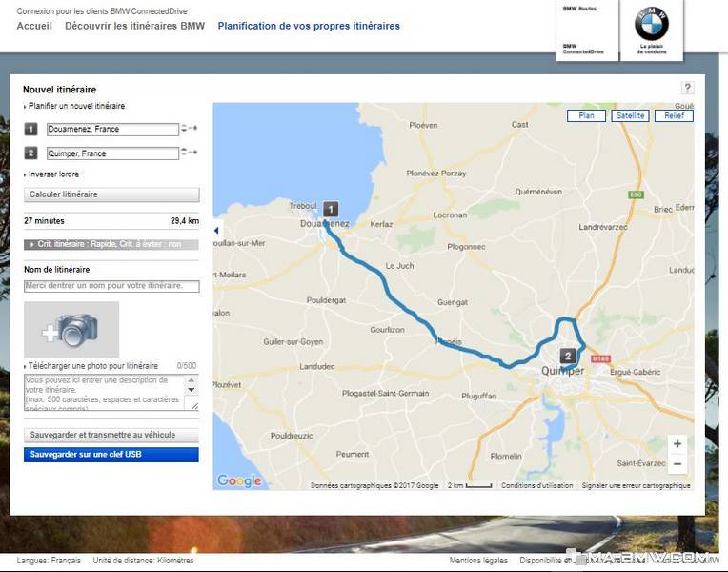Add waypoint after Quimper with plus icon
This screenshot has width=728, height=572.
click(x=195, y=152)
